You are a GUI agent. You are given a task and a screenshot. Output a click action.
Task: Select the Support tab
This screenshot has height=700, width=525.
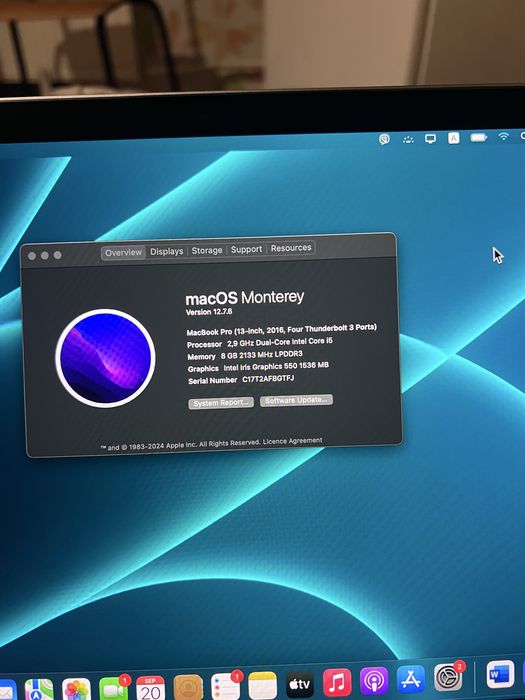246,250
